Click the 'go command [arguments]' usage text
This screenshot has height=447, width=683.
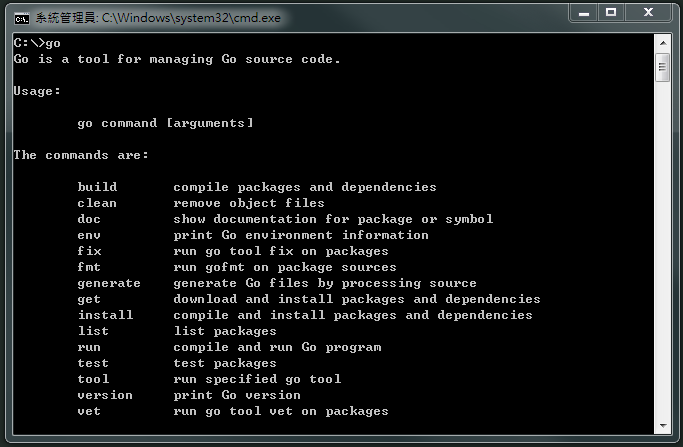[x=165, y=123]
